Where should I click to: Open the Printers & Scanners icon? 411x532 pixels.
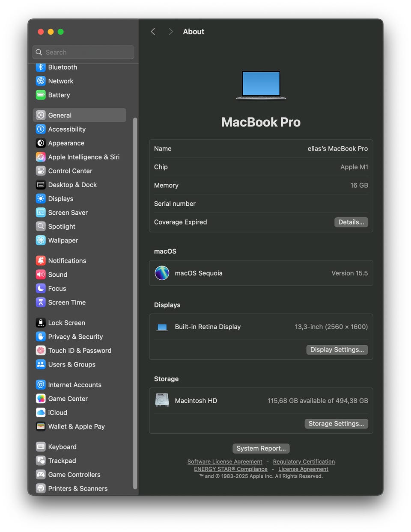click(x=41, y=488)
